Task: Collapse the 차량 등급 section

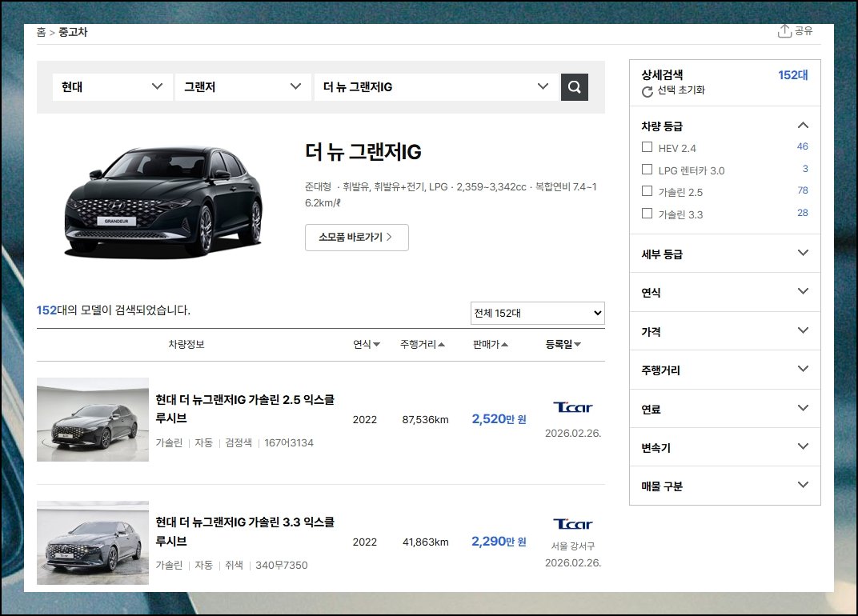Action: pos(803,126)
